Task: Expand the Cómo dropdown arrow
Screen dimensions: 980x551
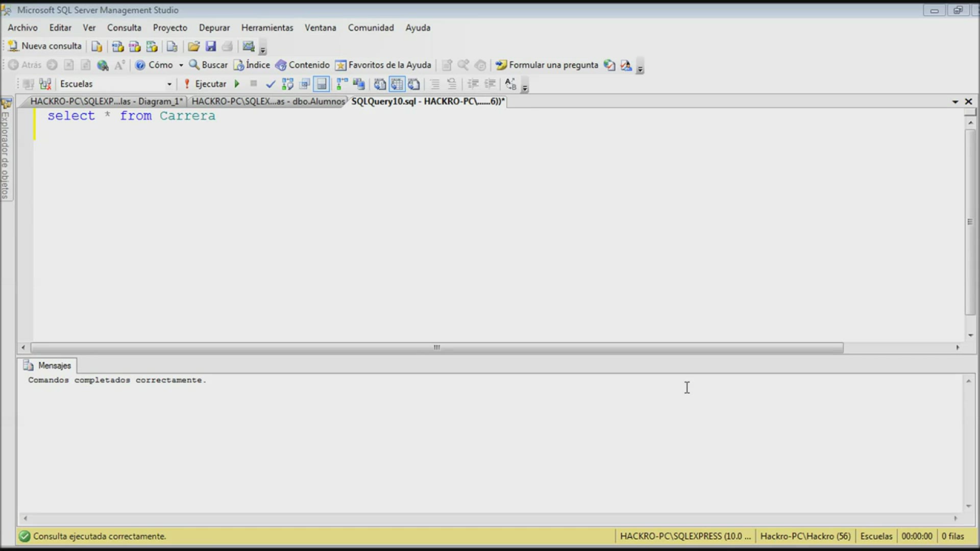Action: (x=181, y=65)
